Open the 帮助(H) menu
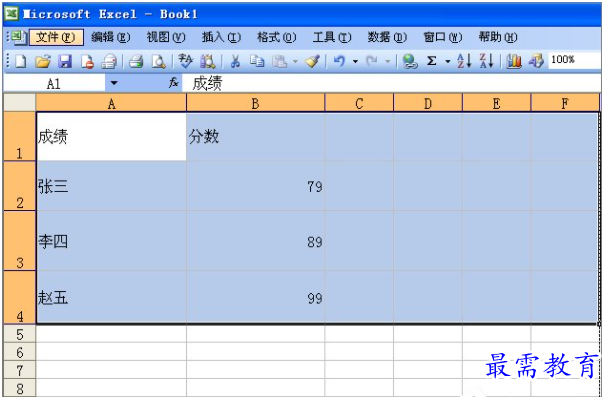Viewport: 607px width, 397px height. click(497, 37)
